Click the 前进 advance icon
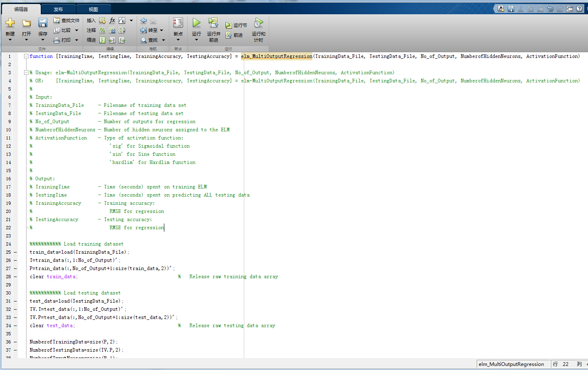Screen dimensions: 588x370 [229, 35]
